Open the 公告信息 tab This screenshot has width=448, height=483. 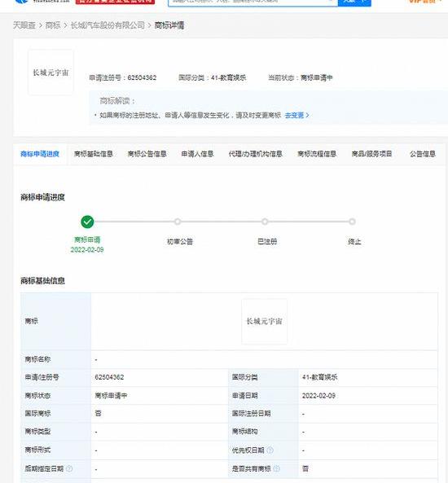[423, 154]
